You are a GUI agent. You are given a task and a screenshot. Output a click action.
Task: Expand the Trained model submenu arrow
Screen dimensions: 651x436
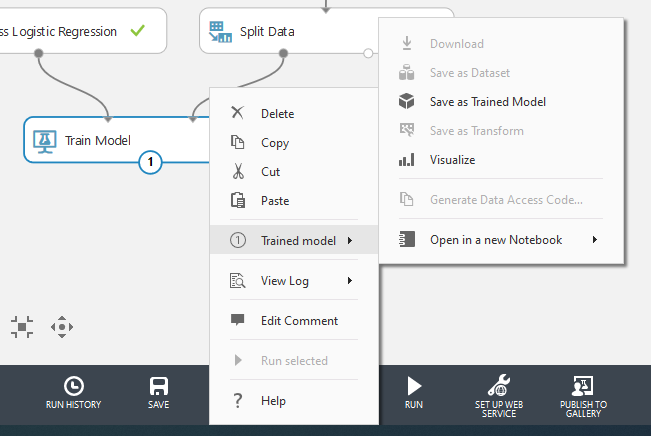pyautogui.click(x=350, y=240)
